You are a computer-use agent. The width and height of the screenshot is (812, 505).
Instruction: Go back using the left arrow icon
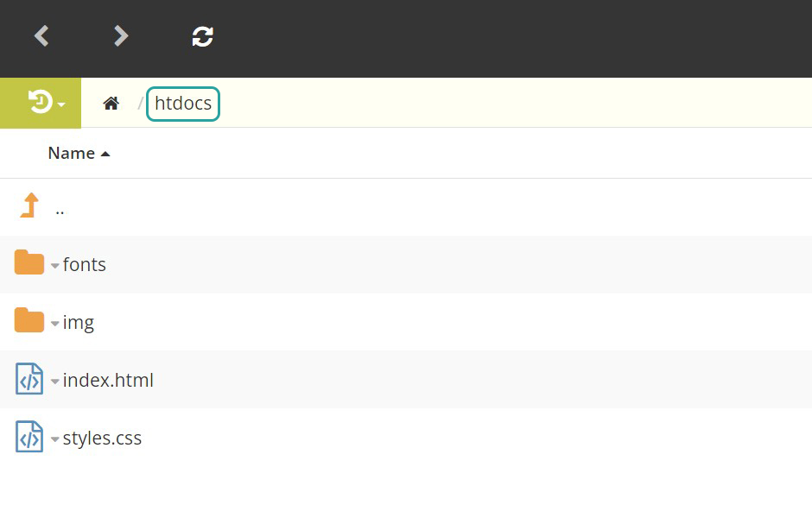pos(41,36)
